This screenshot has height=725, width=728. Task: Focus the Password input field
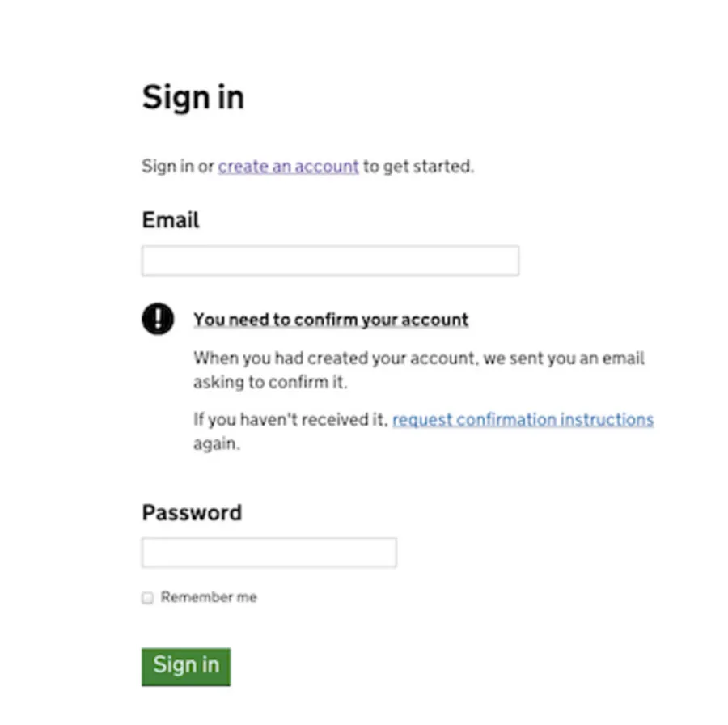coord(269,553)
